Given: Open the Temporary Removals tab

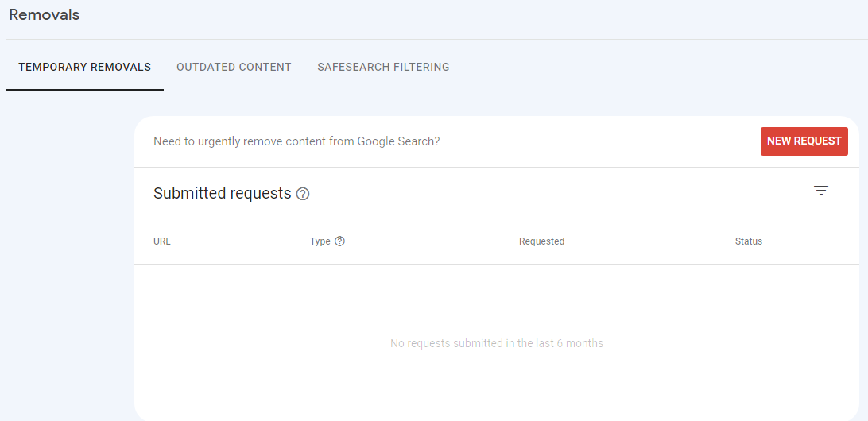Looking at the screenshot, I should pos(85,67).
